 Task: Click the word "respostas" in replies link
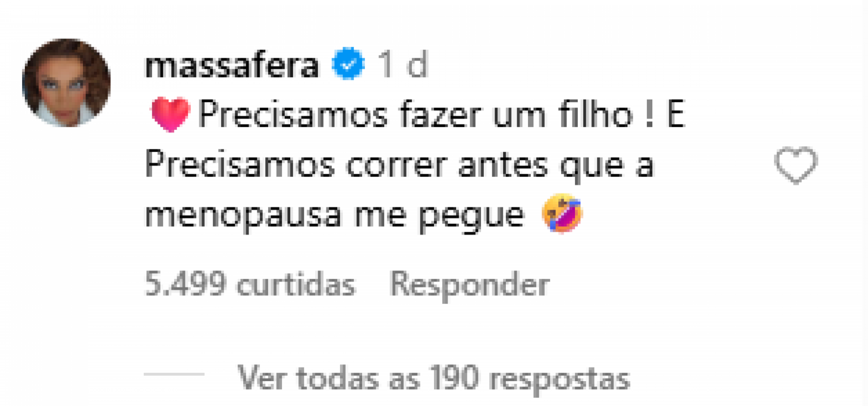560,379
